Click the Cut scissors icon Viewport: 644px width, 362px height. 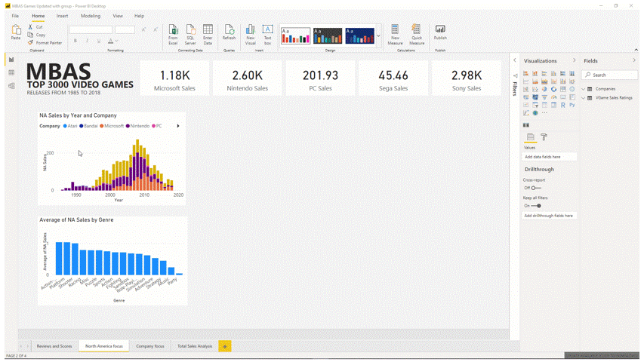point(30,26)
